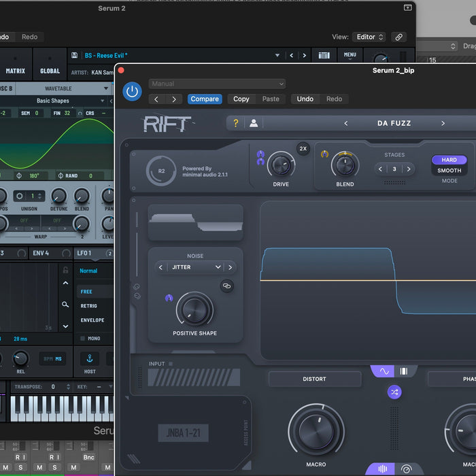476x476 pixels.
Task: Select the gauge meter bottom tab
Action: click(406, 469)
